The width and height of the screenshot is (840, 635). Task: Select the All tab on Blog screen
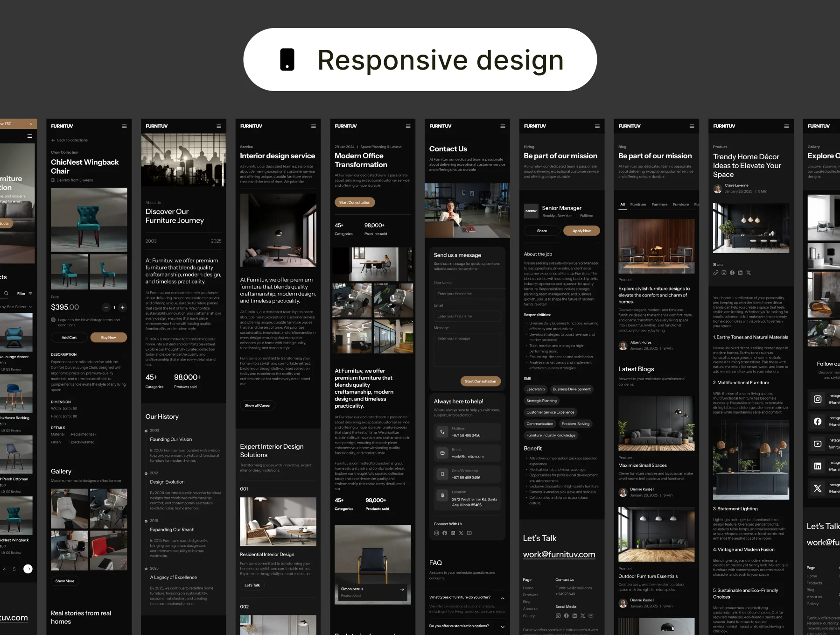click(623, 205)
